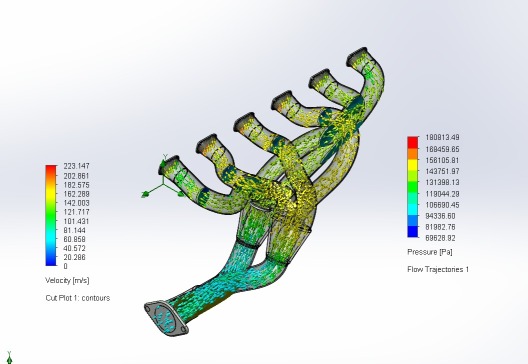This screenshot has height=364, width=528.
Task: Click the velocity gradient color bar
Action: (x=51, y=216)
